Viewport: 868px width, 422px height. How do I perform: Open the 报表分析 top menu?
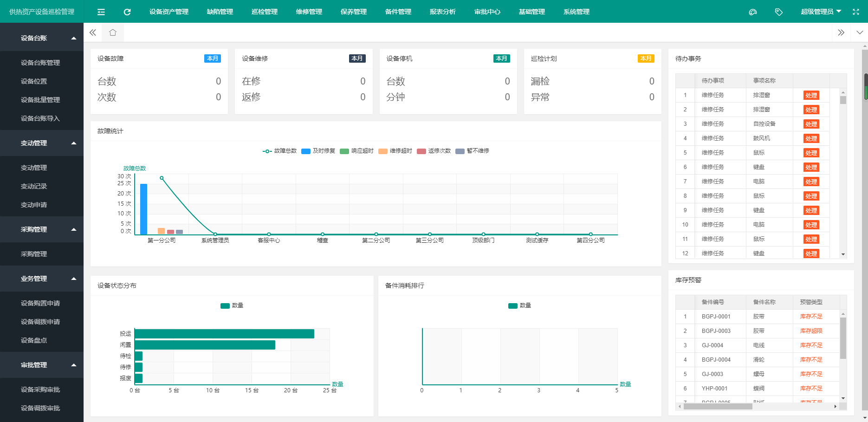pyautogui.click(x=443, y=12)
